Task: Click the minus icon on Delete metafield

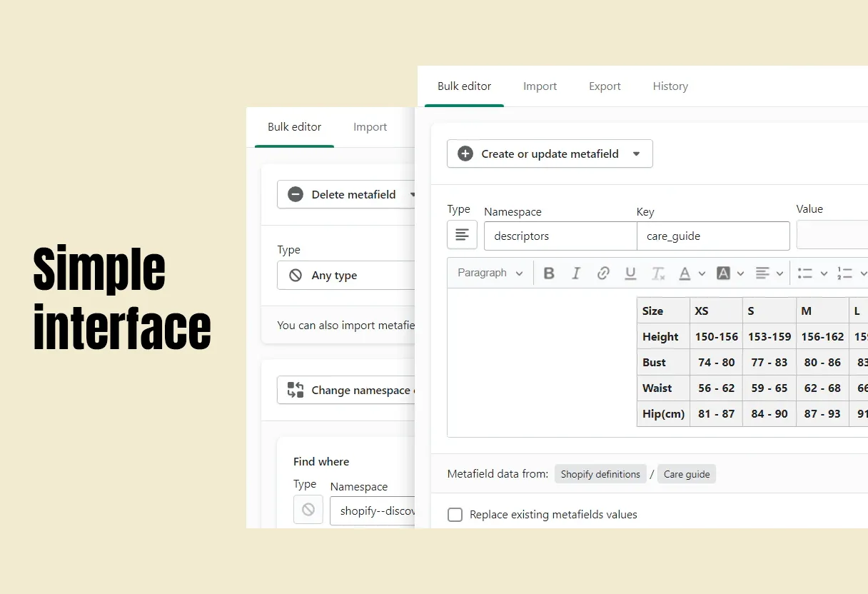Action: pyautogui.click(x=296, y=194)
